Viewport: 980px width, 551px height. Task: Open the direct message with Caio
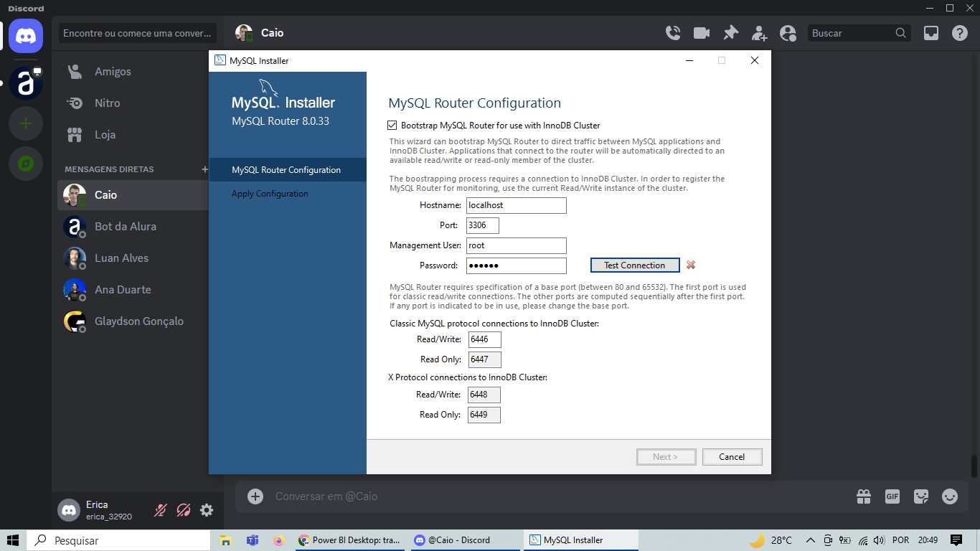[x=133, y=195]
